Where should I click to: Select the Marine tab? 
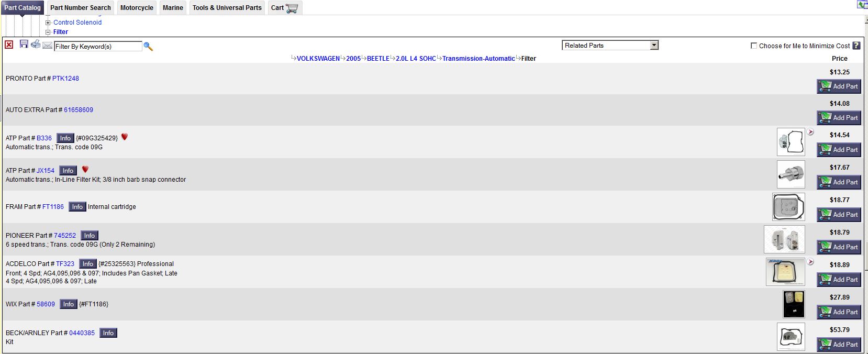173,8
